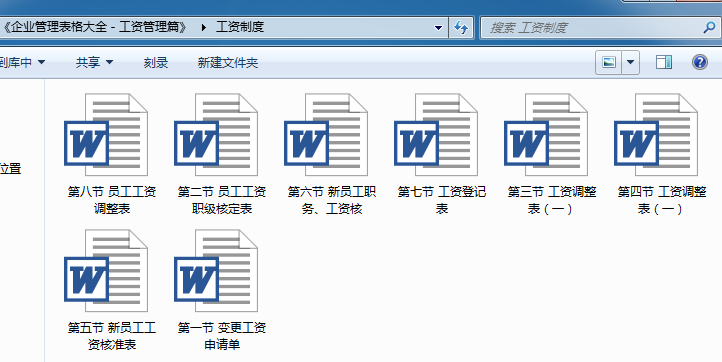722x362 pixels.
Task: Change view with the view icon button
Action: click(x=609, y=62)
